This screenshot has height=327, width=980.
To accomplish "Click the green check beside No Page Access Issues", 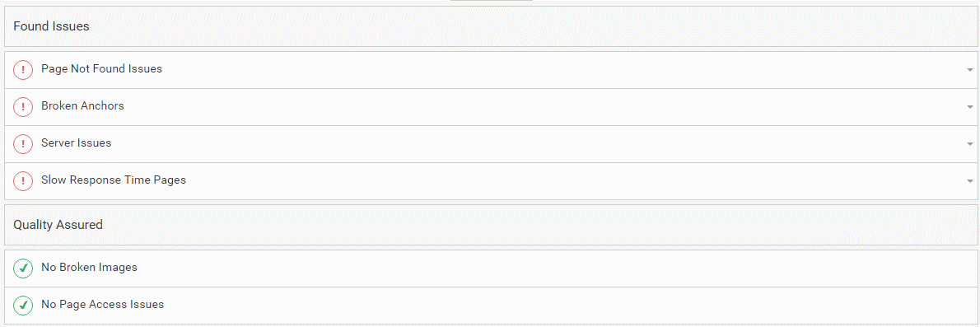I will 23,306.
